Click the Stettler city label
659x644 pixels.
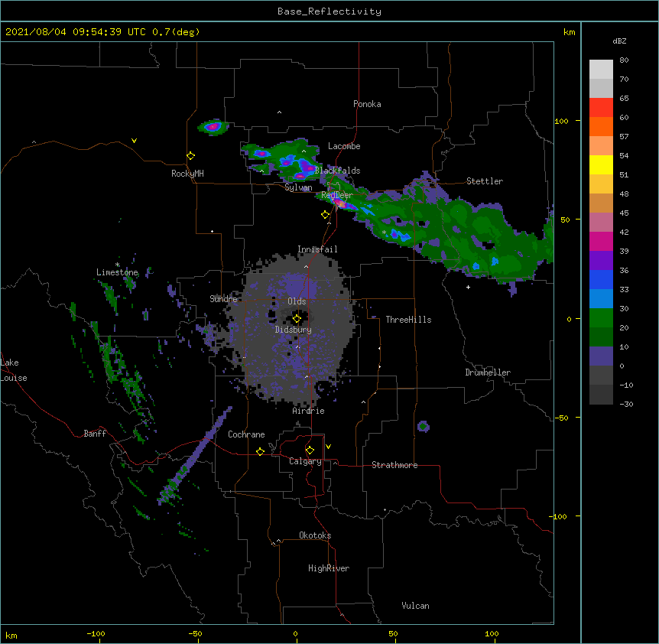click(485, 181)
